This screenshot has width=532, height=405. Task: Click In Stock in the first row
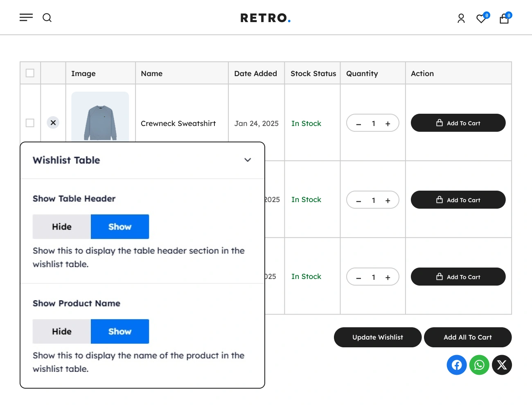(x=306, y=124)
